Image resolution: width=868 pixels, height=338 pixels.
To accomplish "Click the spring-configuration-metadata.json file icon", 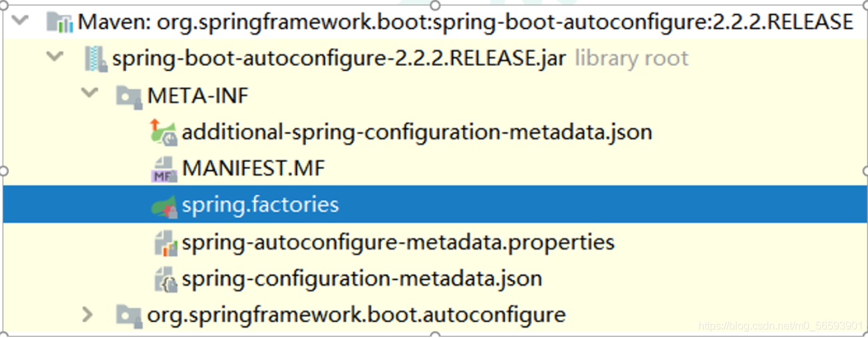I will point(165,279).
